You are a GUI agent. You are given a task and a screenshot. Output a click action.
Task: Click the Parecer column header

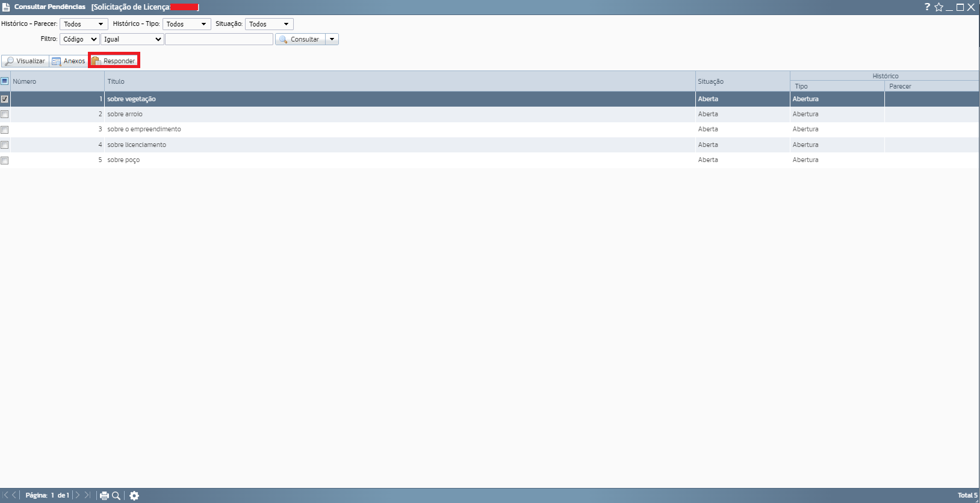pos(931,86)
